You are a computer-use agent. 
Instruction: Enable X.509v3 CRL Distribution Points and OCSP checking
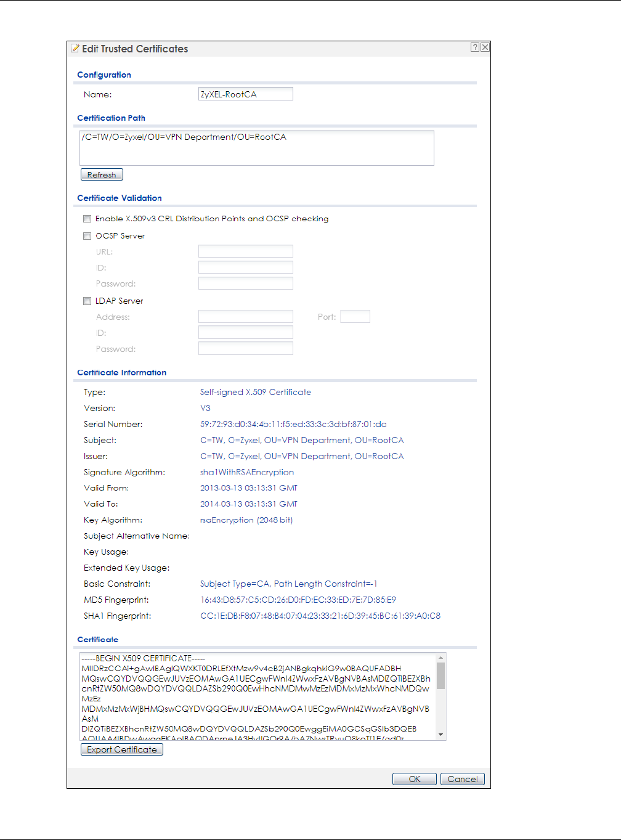pos(87,219)
